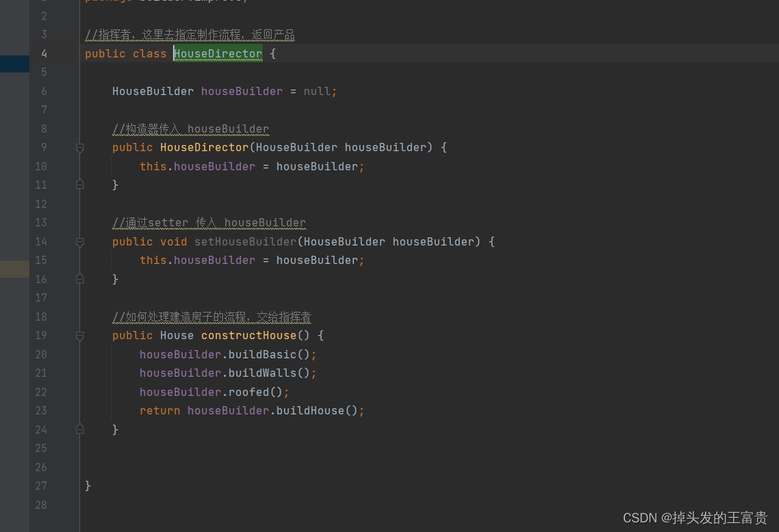This screenshot has height=532, width=779.
Task: Click the void keyword on line 14
Action: (174, 242)
